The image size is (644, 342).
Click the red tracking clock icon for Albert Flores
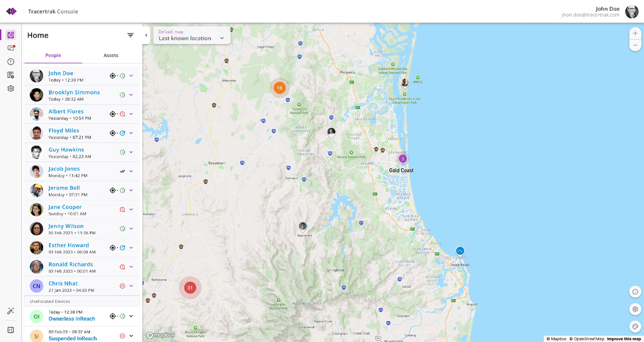[122, 114]
